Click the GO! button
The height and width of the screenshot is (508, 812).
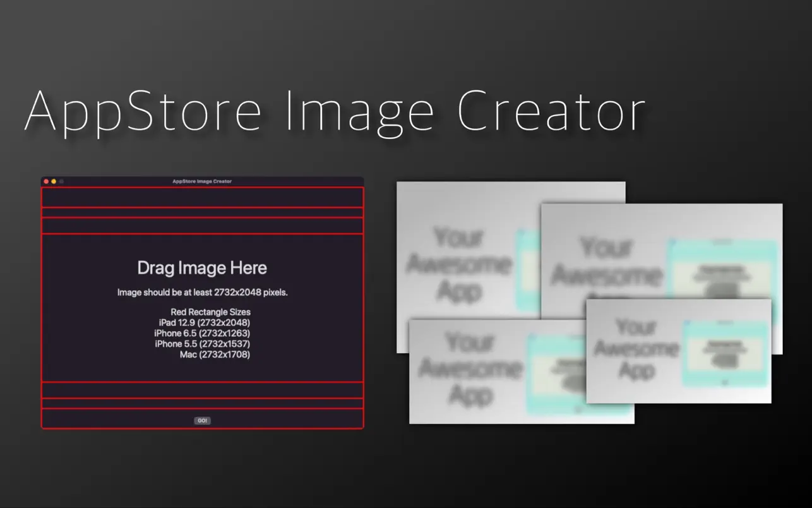click(x=202, y=420)
